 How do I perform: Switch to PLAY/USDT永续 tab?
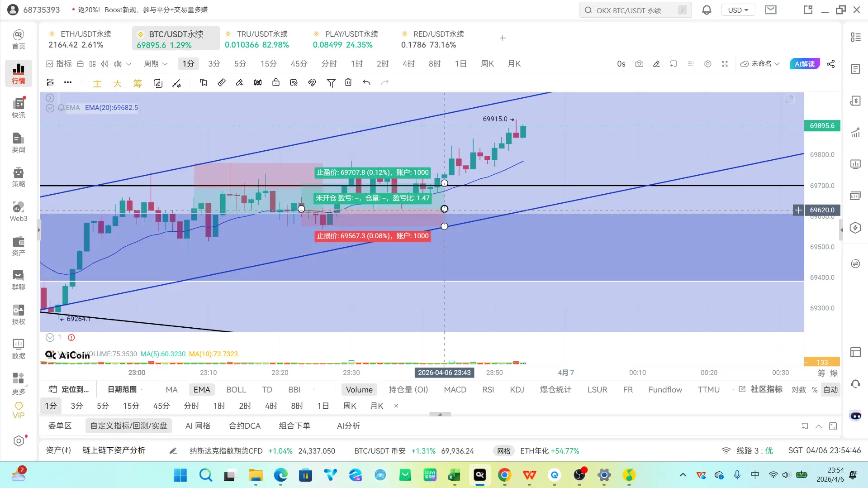coord(350,39)
